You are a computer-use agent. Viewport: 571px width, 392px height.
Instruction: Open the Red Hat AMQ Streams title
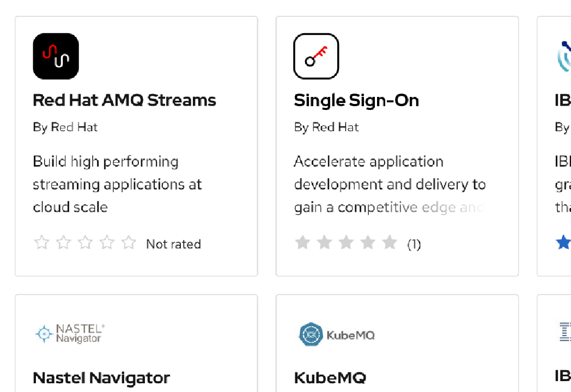pyautogui.click(x=124, y=100)
